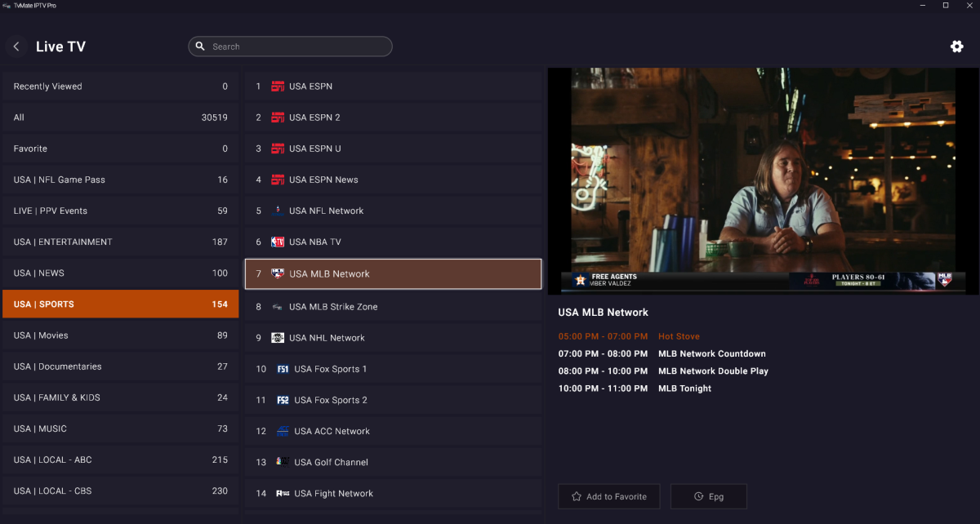The image size is (980, 524).
Task: Click the Fox Sports 1 logo icon
Action: coord(283,369)
